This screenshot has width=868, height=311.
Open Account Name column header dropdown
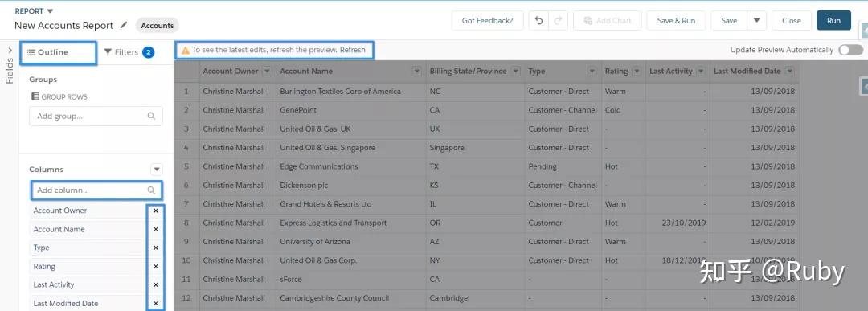[x=417, y=71]
